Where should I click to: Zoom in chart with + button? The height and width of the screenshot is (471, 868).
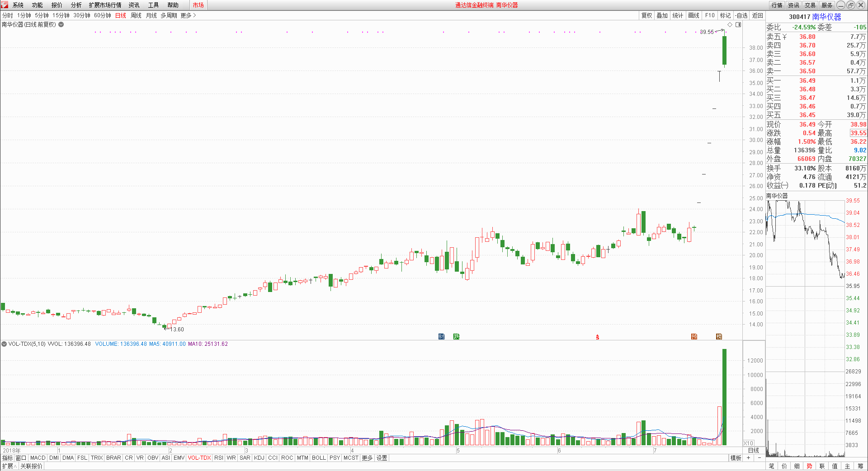click(x=749, y=458)
